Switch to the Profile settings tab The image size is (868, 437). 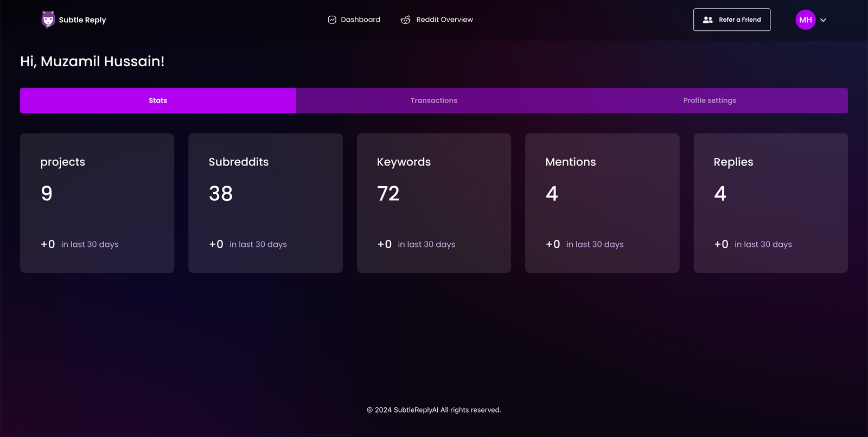(710, 100)
